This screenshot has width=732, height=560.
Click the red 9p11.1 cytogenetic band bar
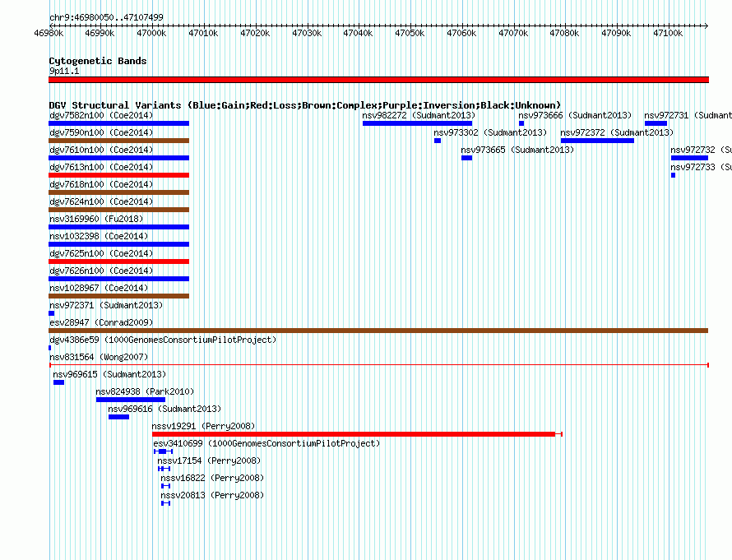point(378,80)
